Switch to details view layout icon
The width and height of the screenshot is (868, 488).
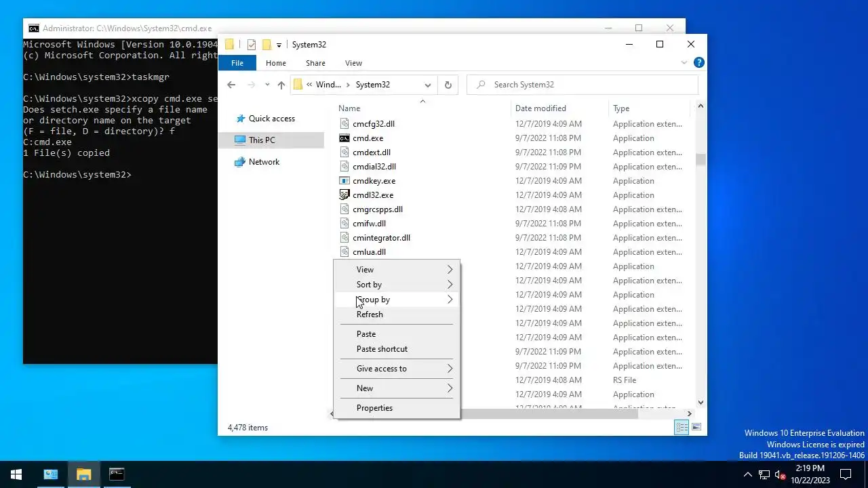pos(682,427)
